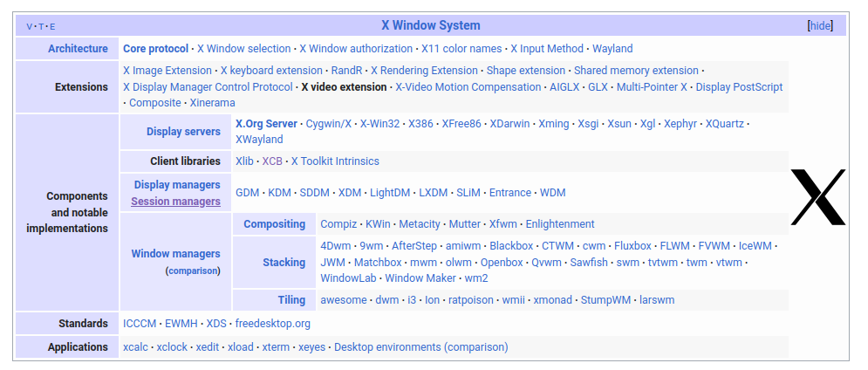Open X Rendering Extension link
868x370 pixels.
coord(424,71)
